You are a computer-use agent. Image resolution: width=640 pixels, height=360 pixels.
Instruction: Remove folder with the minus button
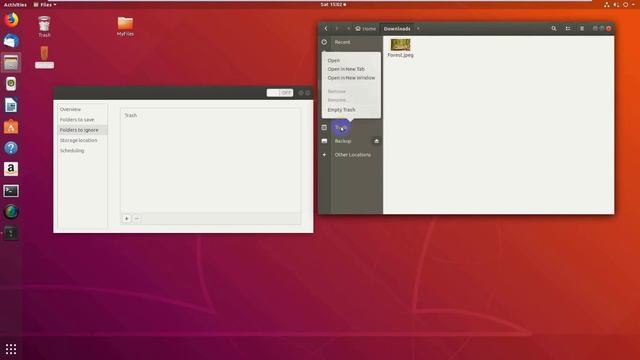(x=137, y=219)
